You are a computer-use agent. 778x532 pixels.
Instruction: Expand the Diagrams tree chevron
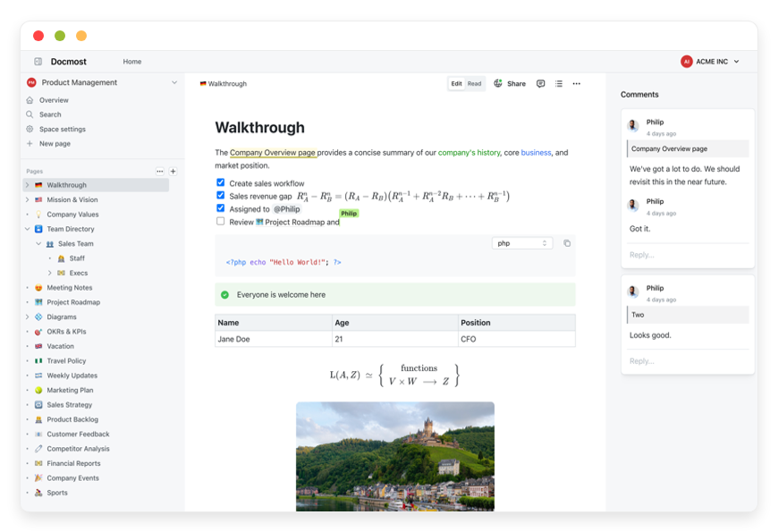[x=28, y=317]
